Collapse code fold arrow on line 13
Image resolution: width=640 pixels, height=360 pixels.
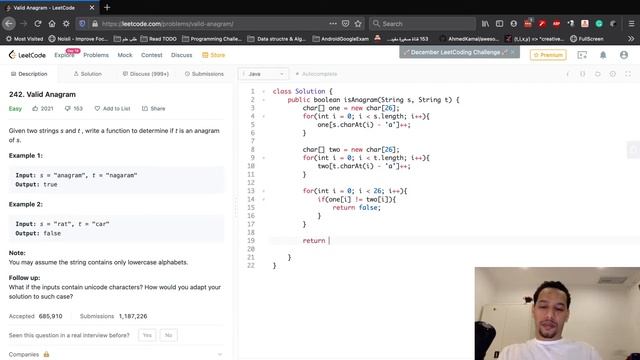264,191
